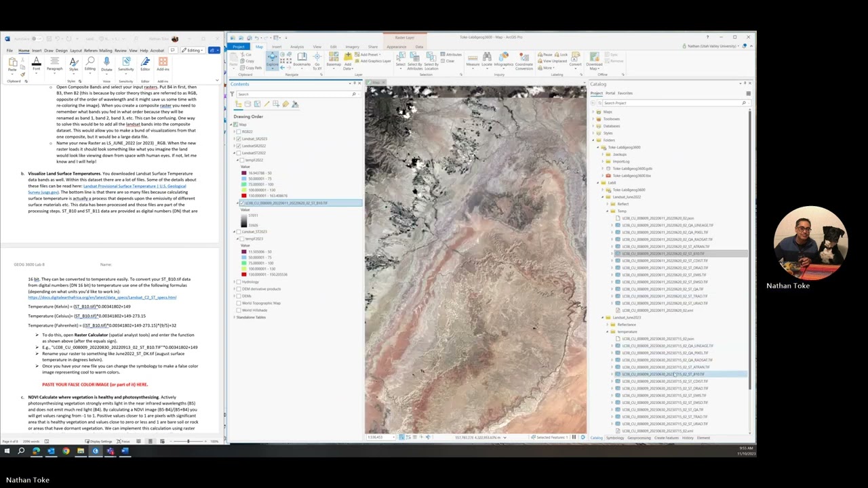Toggle LandsatST2022 group visibility
Screen dimensions: 868x488
238,152
